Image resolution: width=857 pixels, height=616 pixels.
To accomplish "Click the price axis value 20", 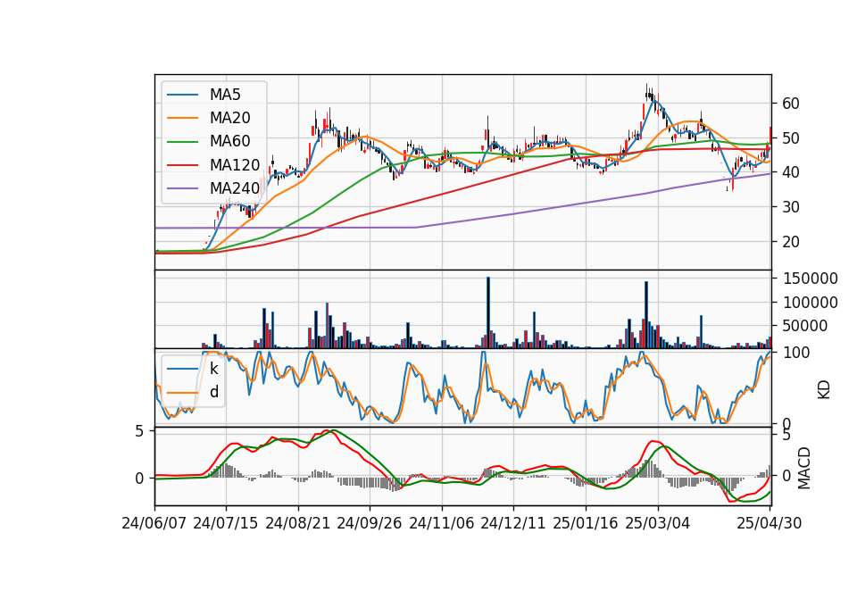I will click(790, 242).
